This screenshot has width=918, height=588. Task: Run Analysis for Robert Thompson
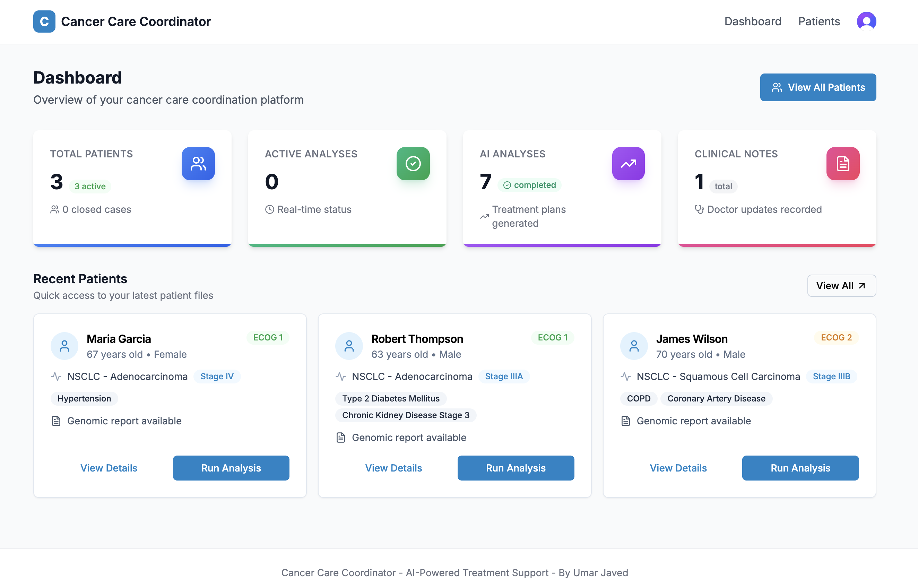(516, 468)
